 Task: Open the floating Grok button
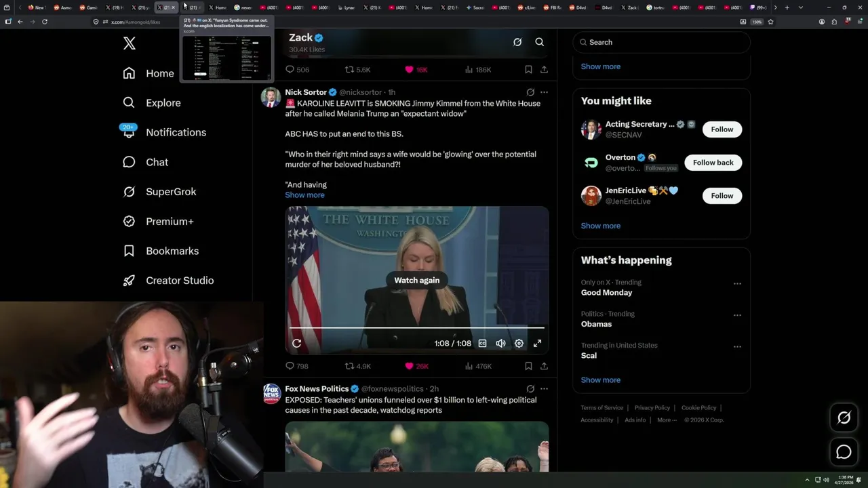(x=844, y=418)
